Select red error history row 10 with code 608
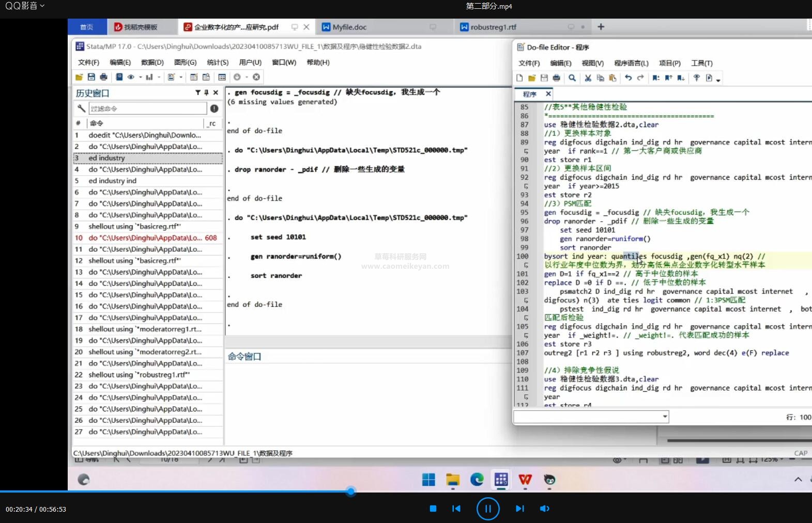Screen dimensions: 812x523 148,238
